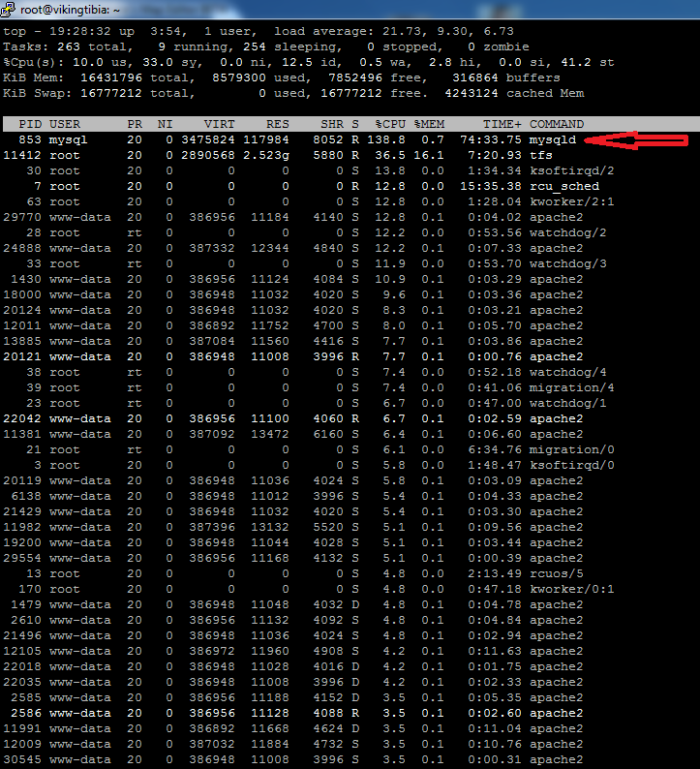The height and width of the screenshot is (769, 700).
Task: Click PID 24888 in the list
Action: [22, 248]
